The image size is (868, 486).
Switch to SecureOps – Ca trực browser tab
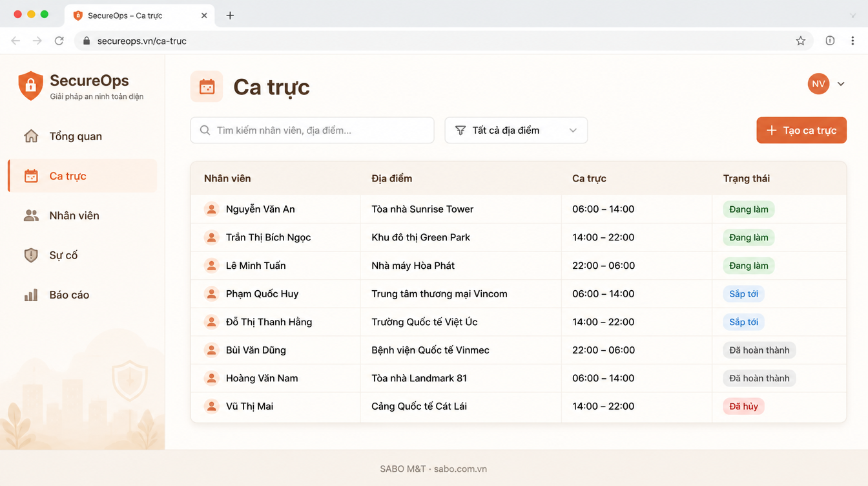140,16
